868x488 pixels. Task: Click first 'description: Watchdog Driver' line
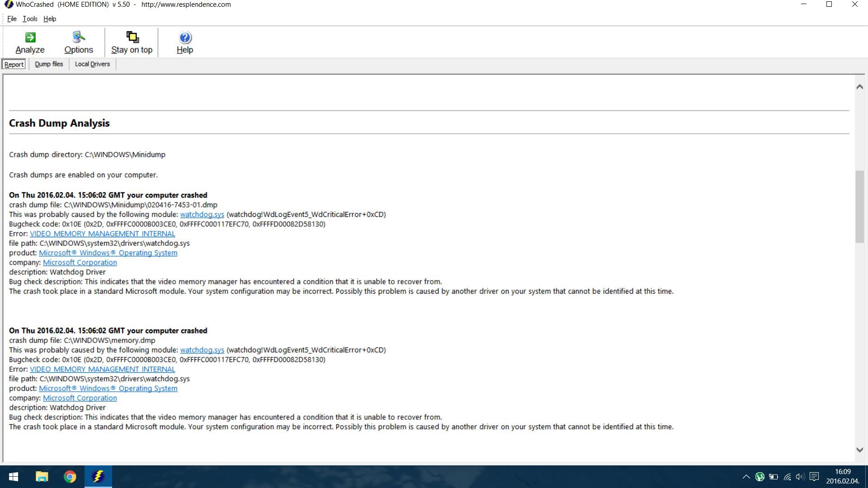(57, 272)
